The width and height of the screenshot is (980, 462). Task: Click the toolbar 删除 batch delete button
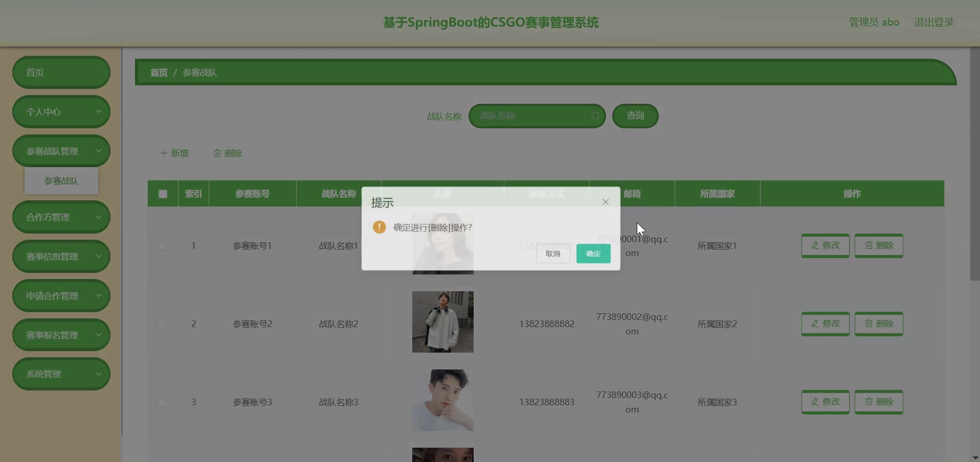click(228, 153)
